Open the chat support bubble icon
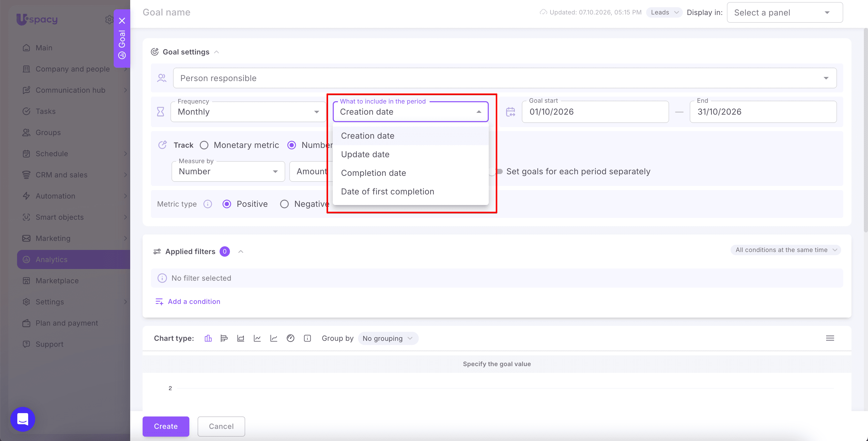The image size is (868, 441). coord(22,419)
